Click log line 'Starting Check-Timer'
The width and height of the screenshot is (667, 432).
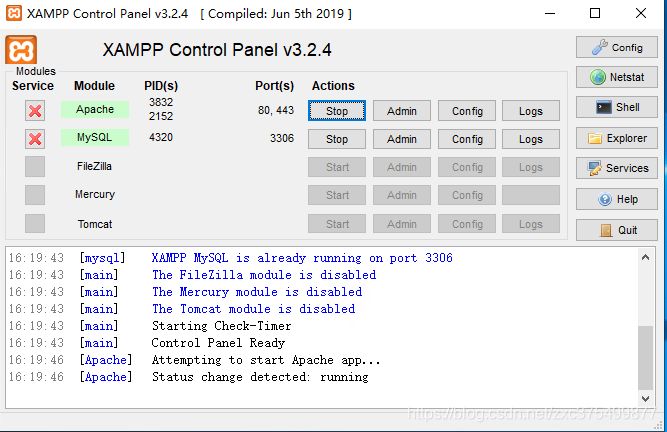click(222, 326)
